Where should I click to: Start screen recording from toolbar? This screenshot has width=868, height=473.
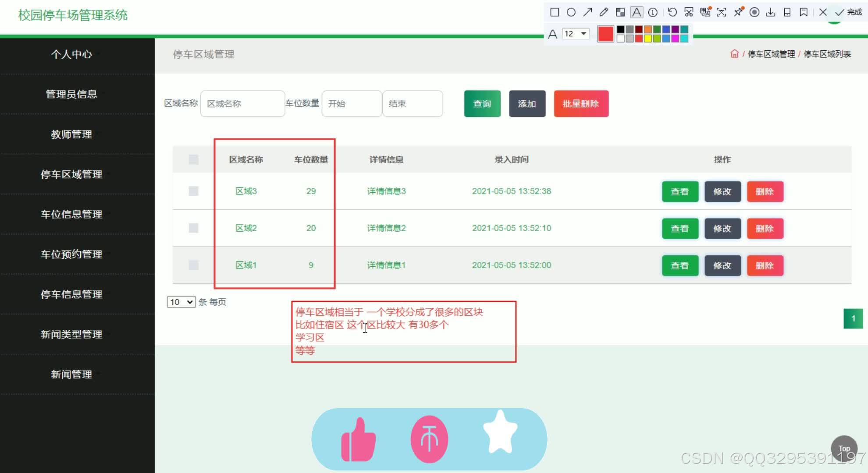754,12
